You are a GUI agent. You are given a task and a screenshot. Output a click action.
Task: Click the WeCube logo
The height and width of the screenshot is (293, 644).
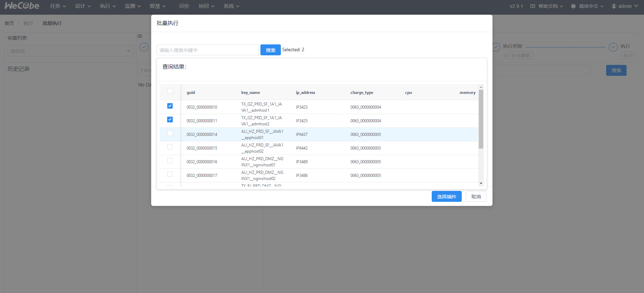[22, 6]
